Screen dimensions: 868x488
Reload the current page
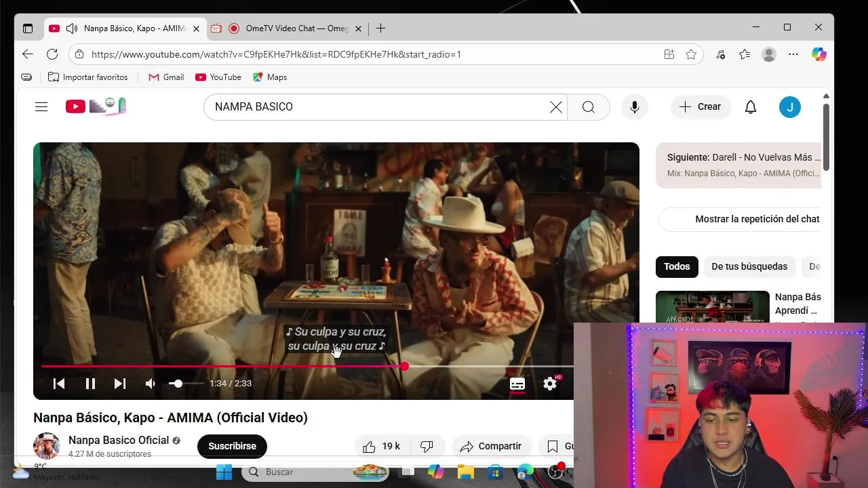tap(52, 54)
